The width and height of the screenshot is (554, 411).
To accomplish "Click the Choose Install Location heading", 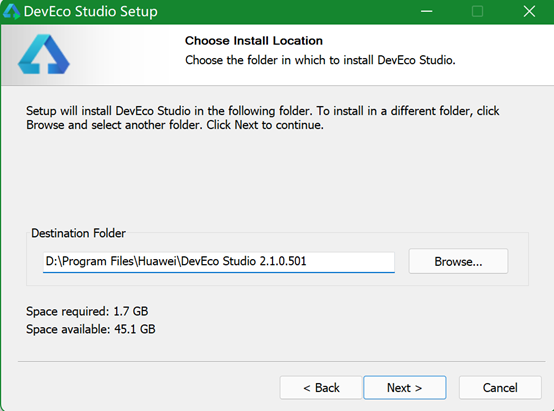I will click(x=254, y=41).
